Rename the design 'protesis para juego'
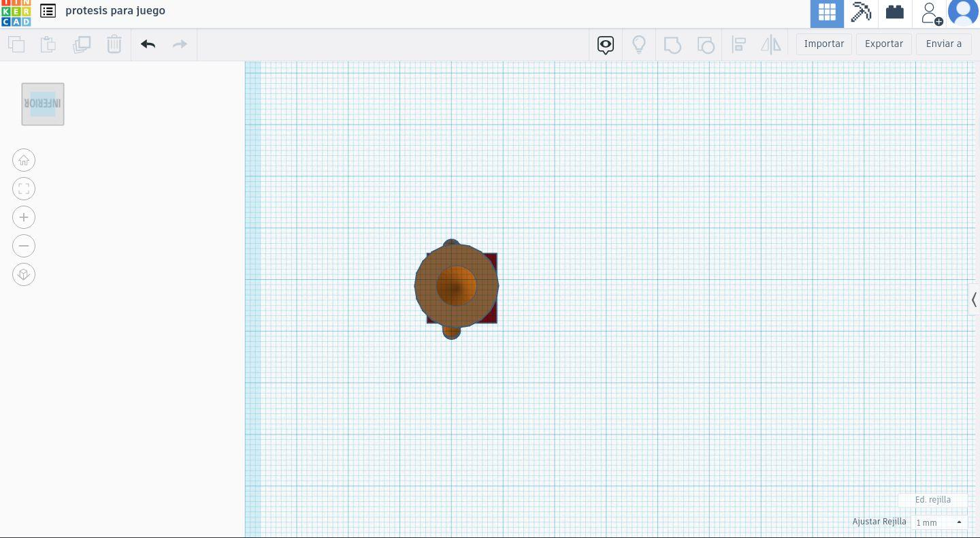 click(115, 11)
